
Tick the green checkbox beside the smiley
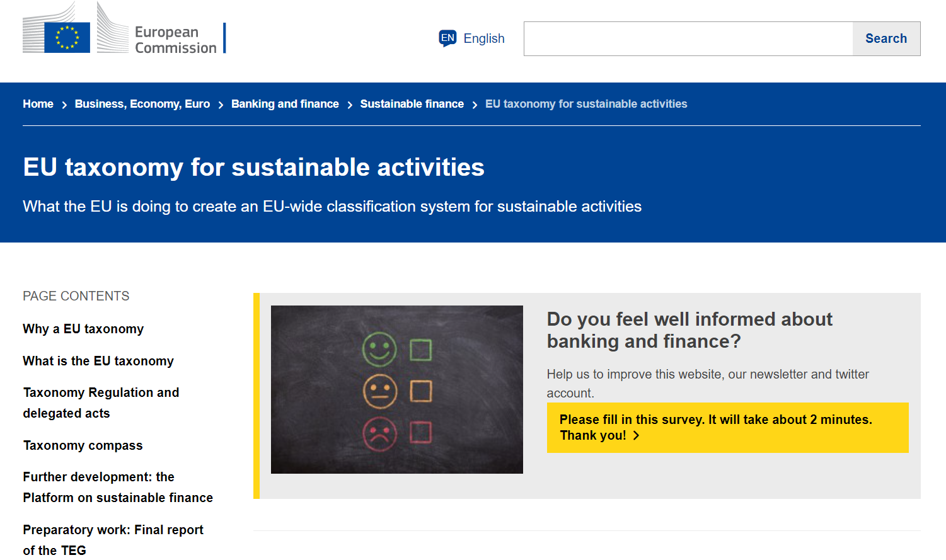click(x=420, y=350)
